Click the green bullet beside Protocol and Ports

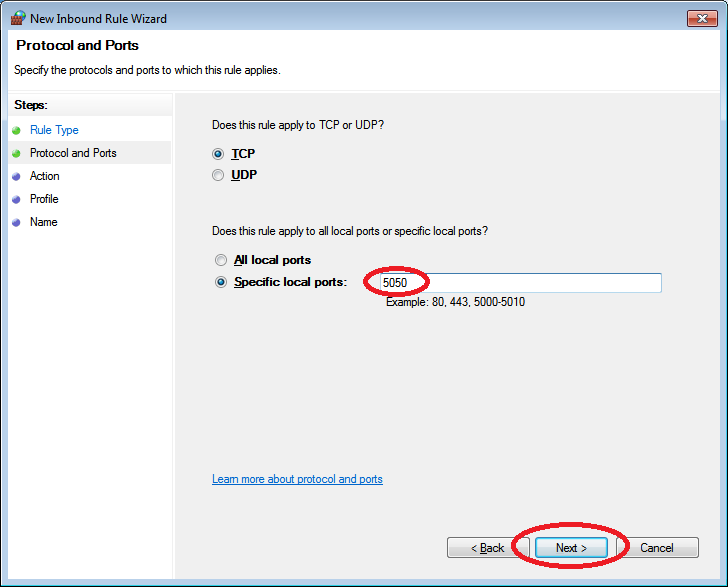(16, 153)
